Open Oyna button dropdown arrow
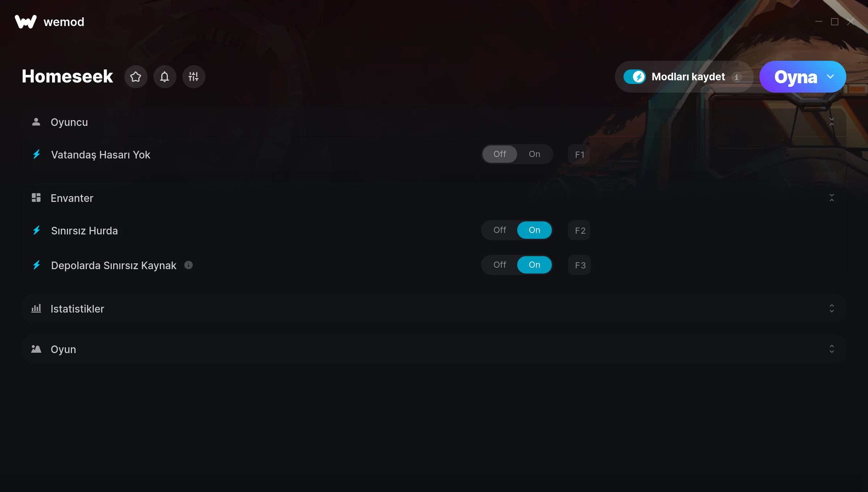 [830, 77]
